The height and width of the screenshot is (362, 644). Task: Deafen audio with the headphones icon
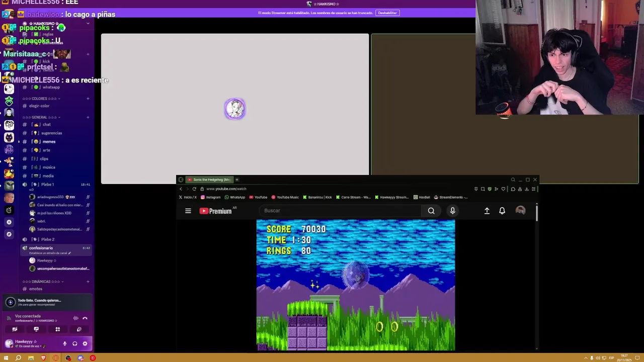click(x=74, y=344)
